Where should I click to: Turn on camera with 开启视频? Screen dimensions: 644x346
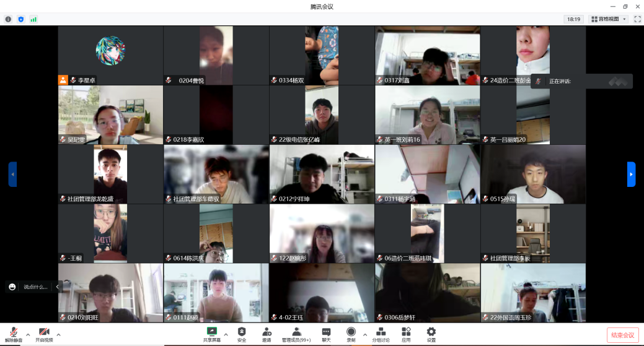coord(44,334)
